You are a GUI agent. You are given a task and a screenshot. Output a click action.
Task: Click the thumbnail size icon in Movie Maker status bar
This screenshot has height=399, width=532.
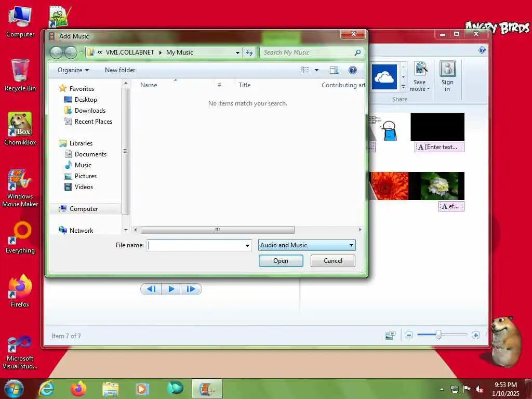click(x=390, y=335)
